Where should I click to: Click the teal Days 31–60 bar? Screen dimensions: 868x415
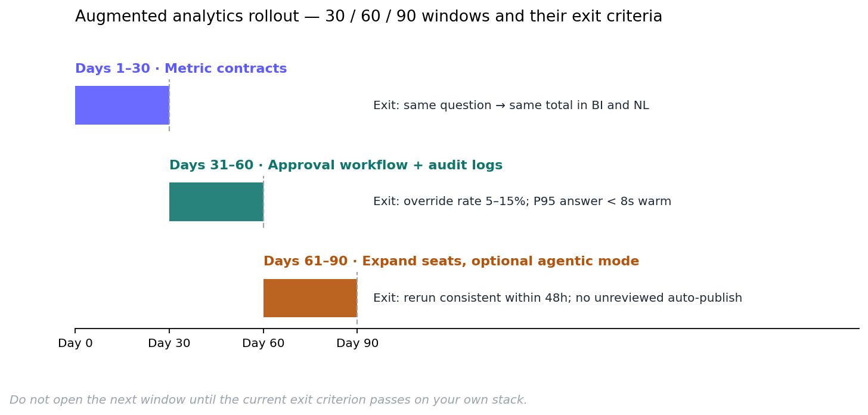coord(216,202)
